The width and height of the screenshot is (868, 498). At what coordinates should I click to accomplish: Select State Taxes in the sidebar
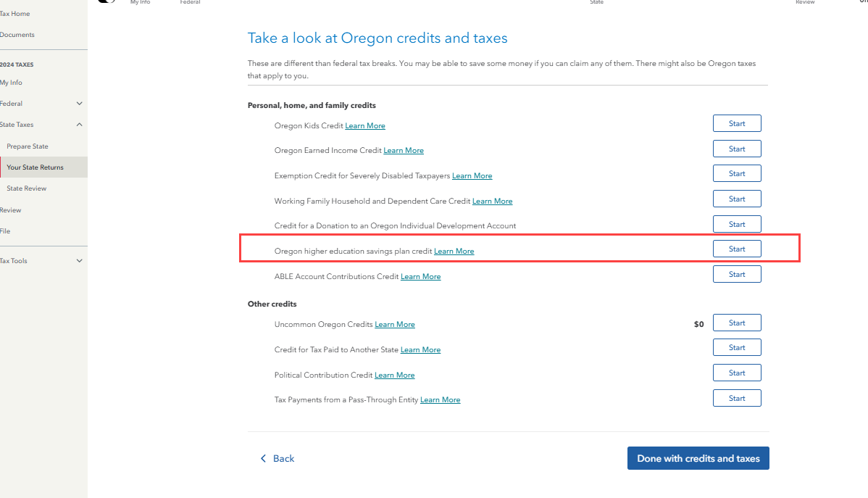(x=17, y=125)
